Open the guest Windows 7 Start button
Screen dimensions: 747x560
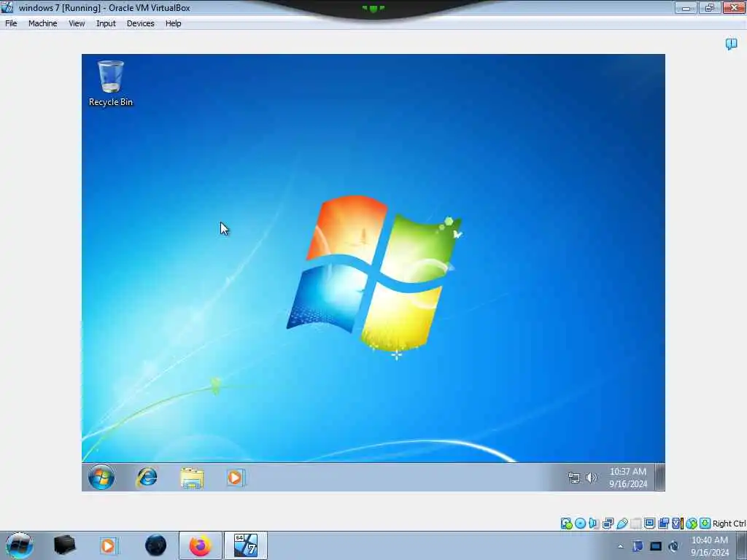click(x=101, y=477)
